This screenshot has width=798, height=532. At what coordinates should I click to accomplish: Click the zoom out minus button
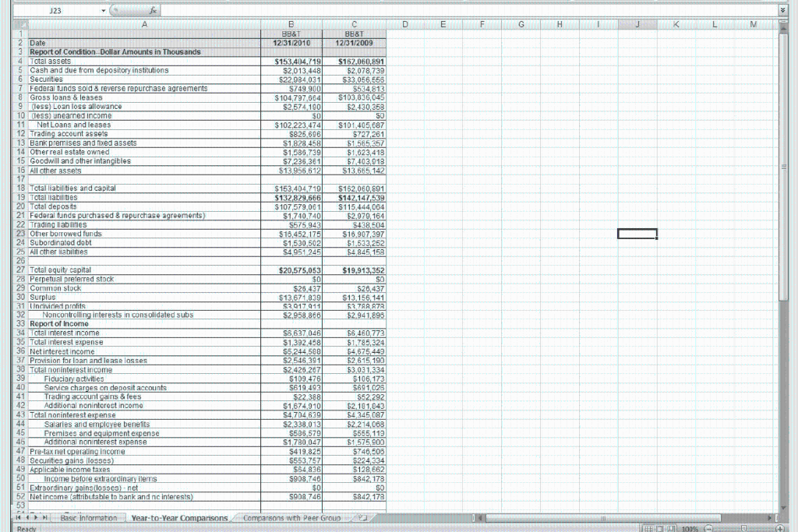[x=708, y=528]
